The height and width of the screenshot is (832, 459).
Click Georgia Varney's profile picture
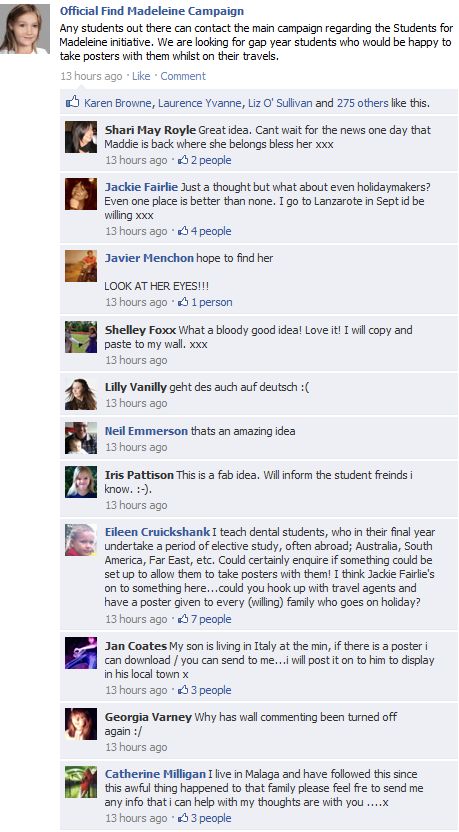point(81,724)
